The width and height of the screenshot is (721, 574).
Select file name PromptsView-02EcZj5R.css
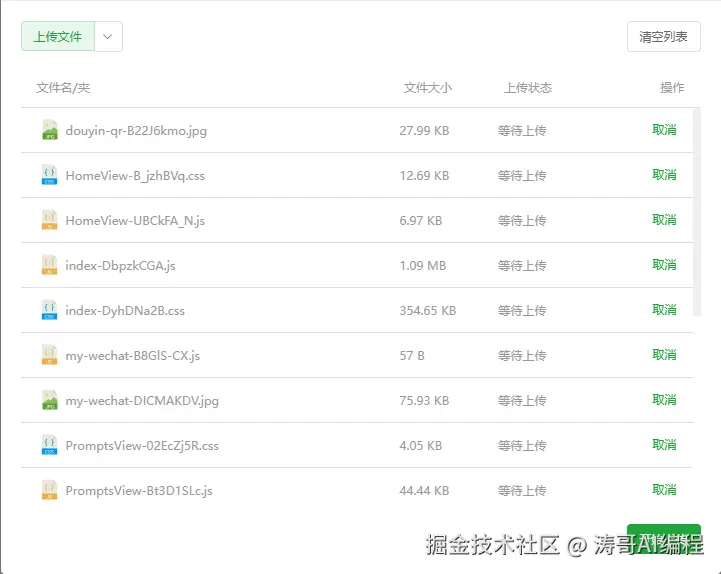[142, 446]
